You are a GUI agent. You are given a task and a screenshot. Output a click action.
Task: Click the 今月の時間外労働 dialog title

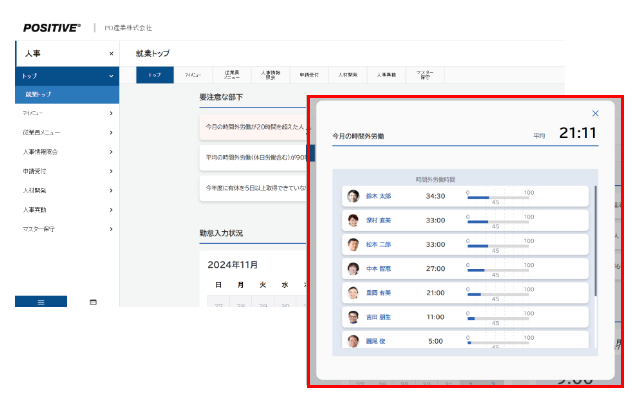click(358, 136)
